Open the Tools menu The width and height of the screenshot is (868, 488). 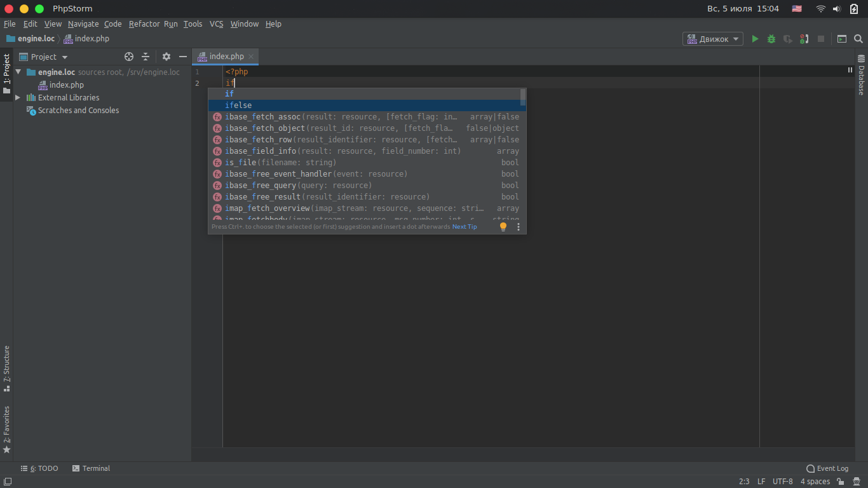193,24
